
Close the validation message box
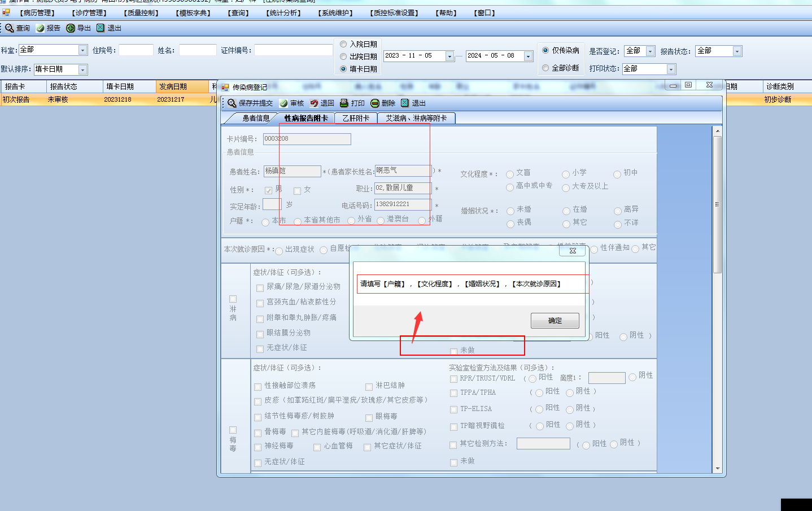click(573, 251)
